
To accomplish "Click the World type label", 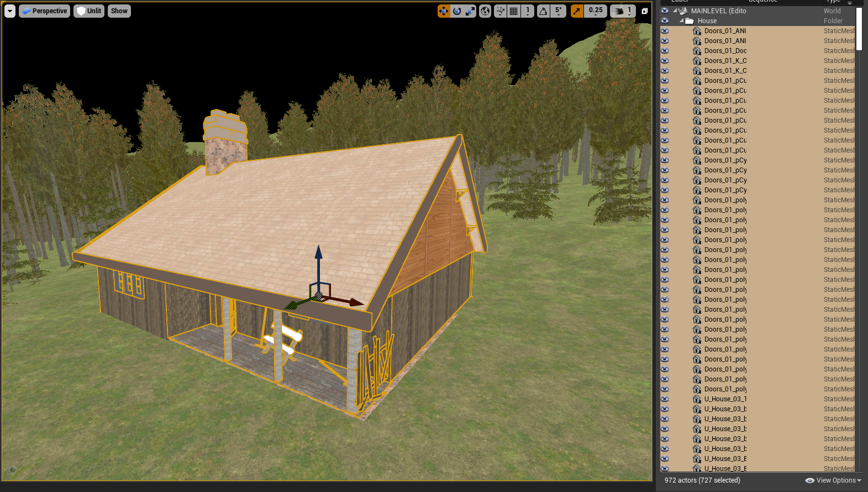I will click(832, 11).
